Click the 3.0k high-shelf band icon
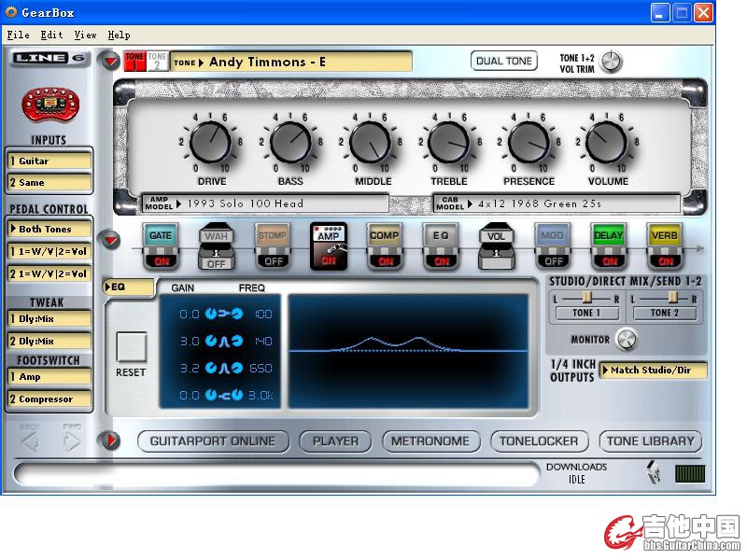 click(x=224, y=395)
